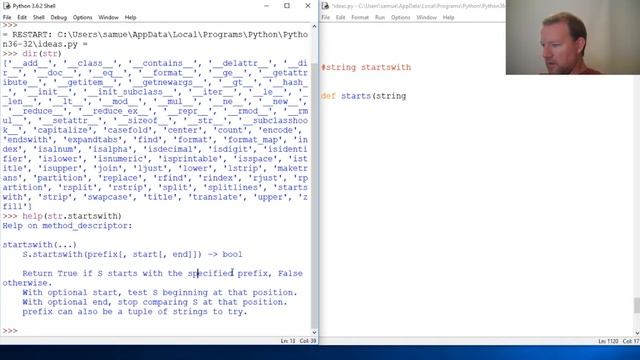Click the 'swapcase' entry in dir output
The image size is (640, 360).
[107, 197]
